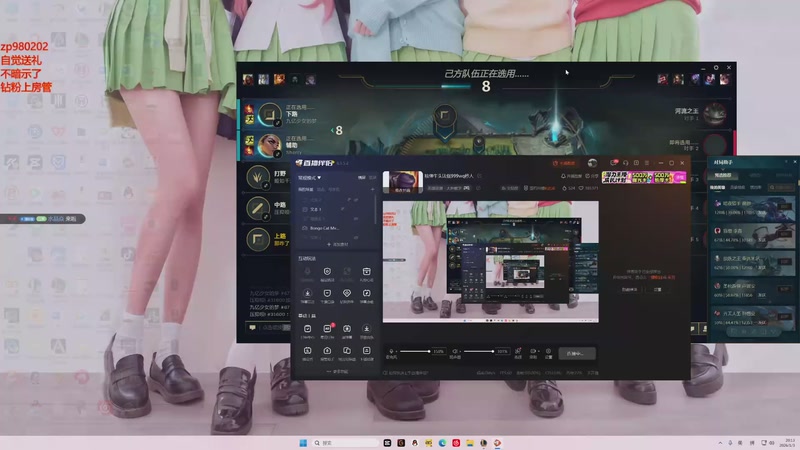The image size is (800, 450).
Task: Open the Windows Start button
Action: coord(303,443)
